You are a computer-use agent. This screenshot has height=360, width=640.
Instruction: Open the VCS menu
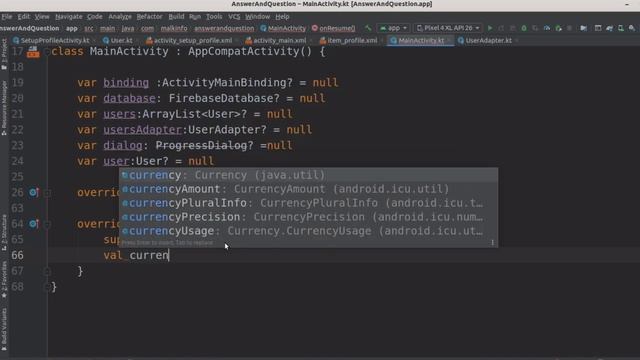(x=234, y=17)
